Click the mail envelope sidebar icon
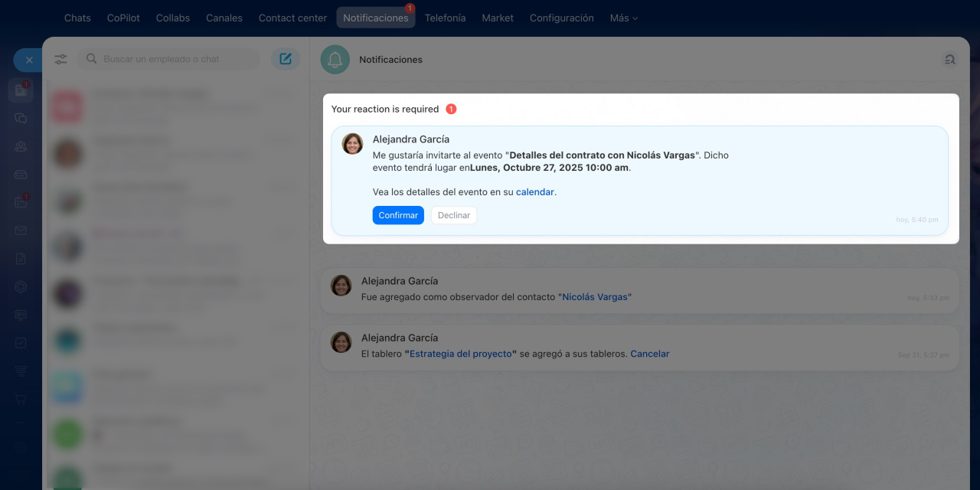The image size is (980, 490). pos(21,230)
